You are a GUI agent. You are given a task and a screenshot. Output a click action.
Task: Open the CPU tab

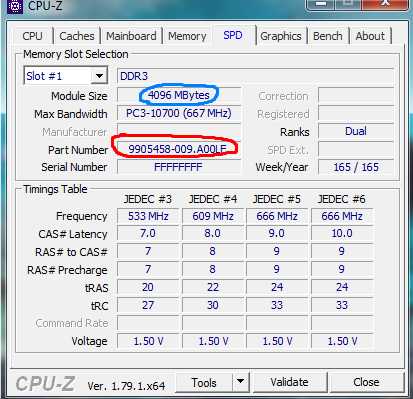click(x=32, y=36)
